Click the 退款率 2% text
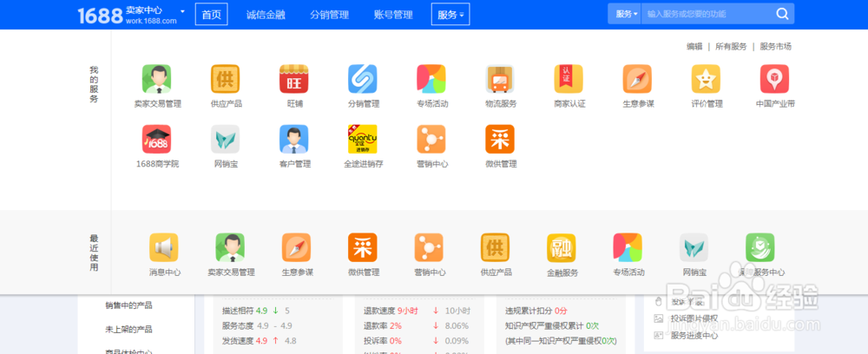 click(383, 325)
